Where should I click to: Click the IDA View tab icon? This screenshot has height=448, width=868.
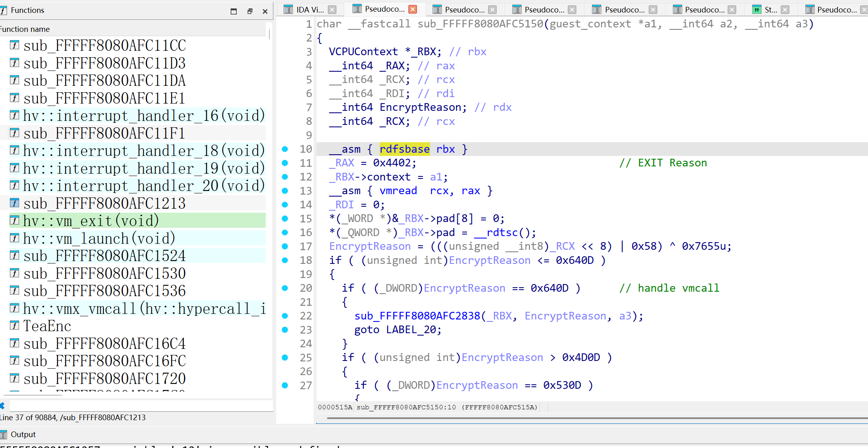pyautogui.click(x=288, y=10)
